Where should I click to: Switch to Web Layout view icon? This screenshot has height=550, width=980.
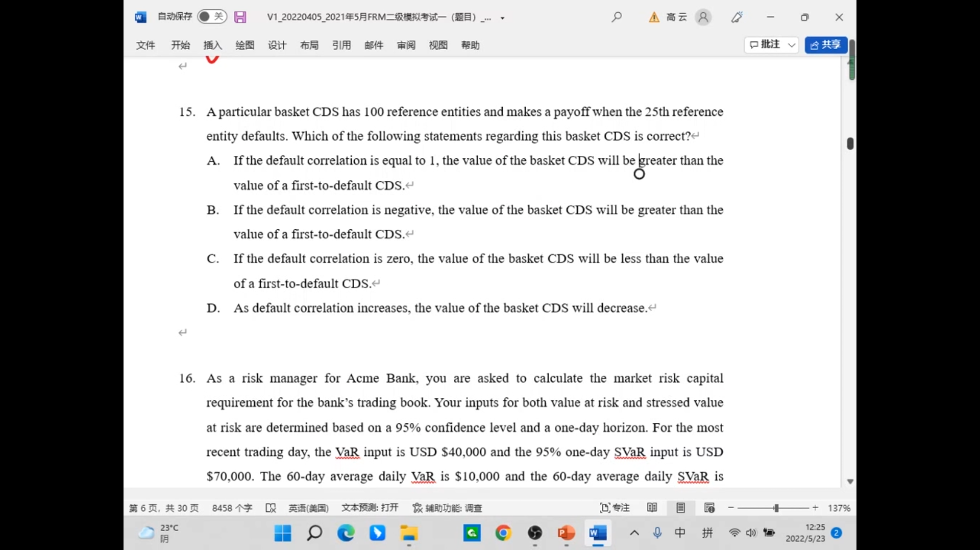pos(709,508)
